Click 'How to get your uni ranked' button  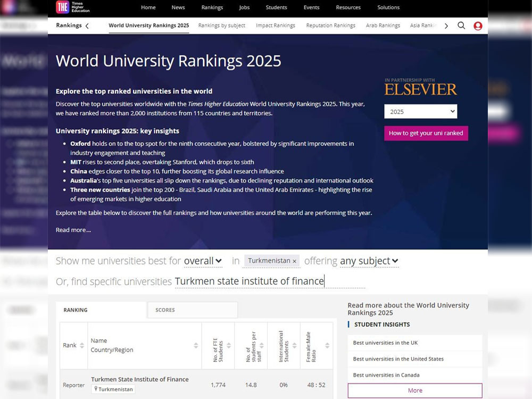[x=426, y=133]
